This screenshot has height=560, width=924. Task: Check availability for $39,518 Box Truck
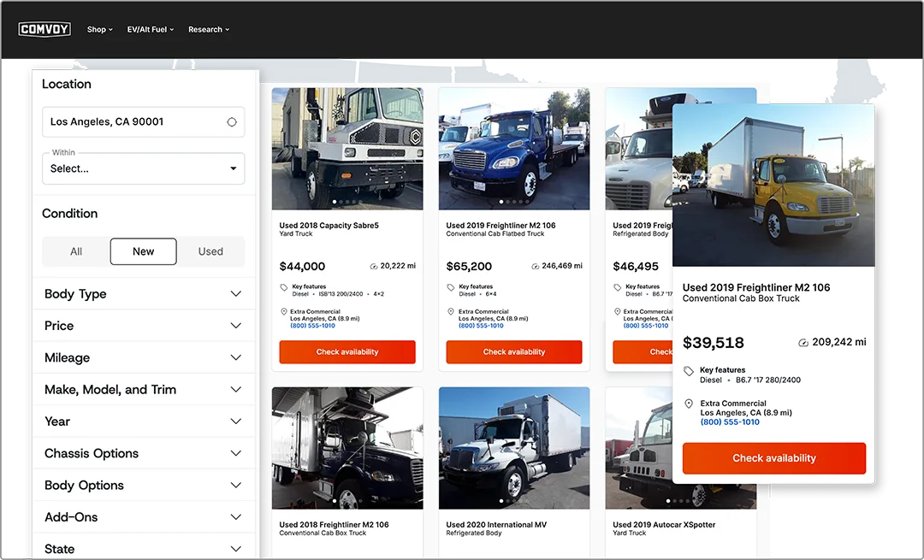773,458
